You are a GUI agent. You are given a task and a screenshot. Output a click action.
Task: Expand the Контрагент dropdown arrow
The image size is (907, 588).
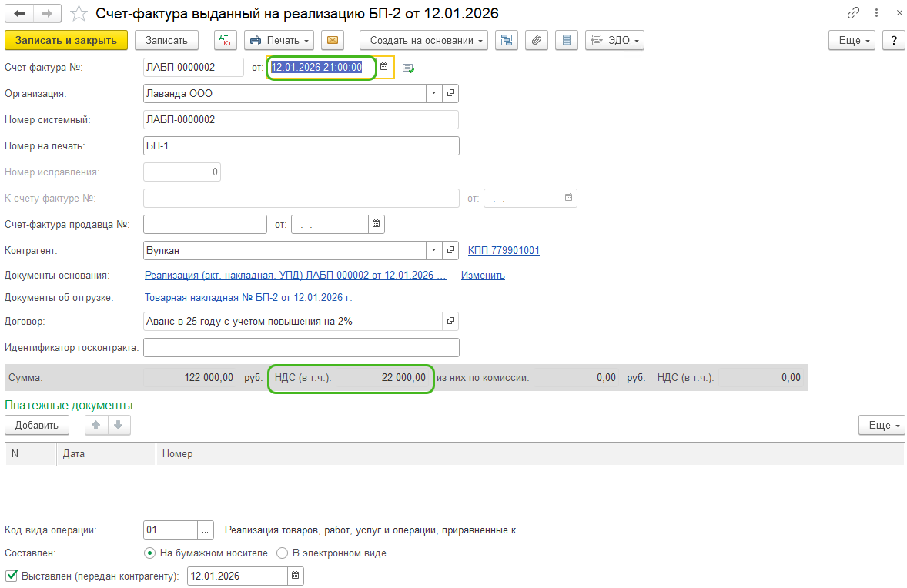click(433, 250)
